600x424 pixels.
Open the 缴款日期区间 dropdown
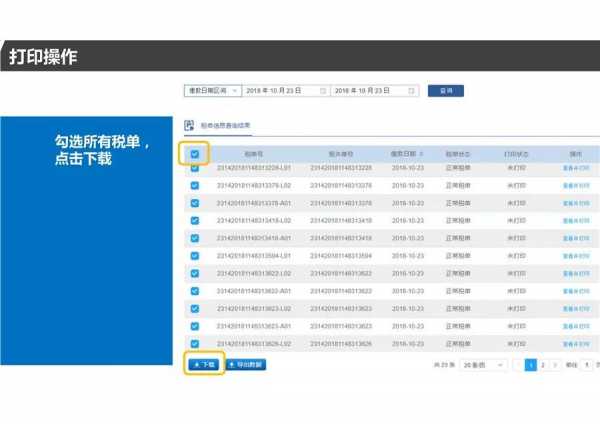pyautogui.click(x=211, y=90)
